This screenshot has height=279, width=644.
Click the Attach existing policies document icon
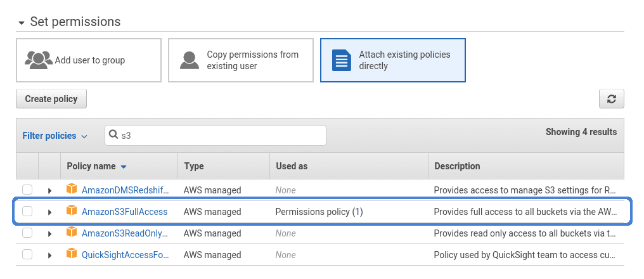pos(341,60)
